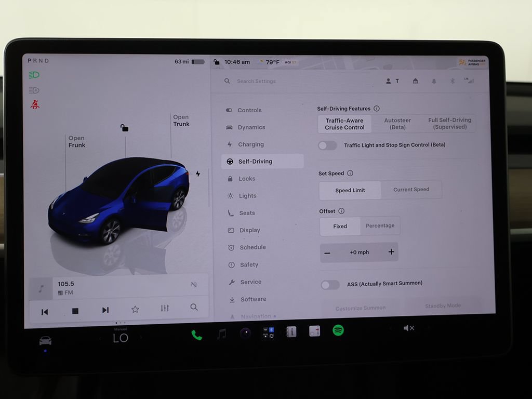Tap the status bar lock icon
532x399 pixels.
(216, 62)
